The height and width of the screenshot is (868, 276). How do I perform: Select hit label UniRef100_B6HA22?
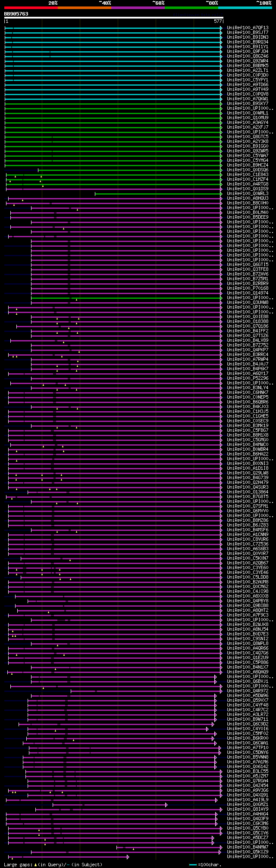coord(248,454)
